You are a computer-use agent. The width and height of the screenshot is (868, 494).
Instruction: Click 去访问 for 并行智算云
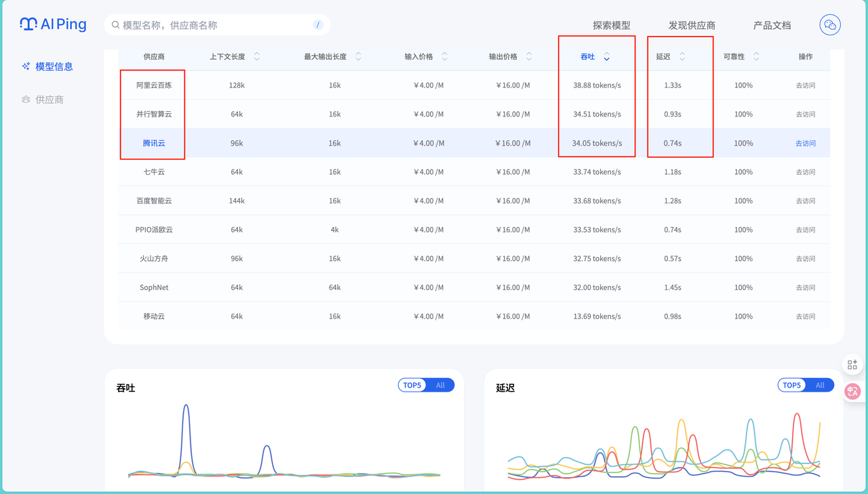pos(806,115)
